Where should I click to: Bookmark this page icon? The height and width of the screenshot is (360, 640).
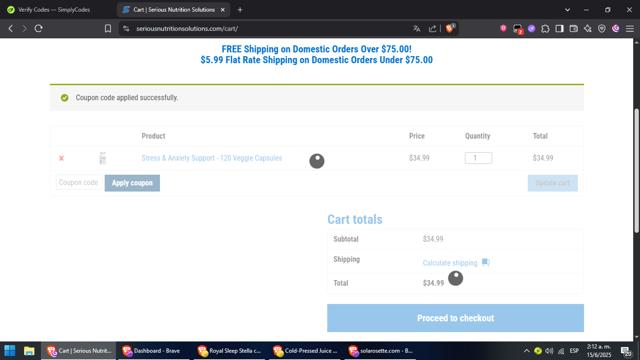pos(108,29)
